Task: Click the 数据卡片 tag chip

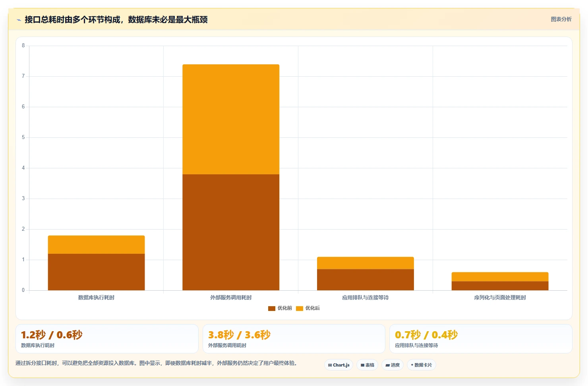Action: point(422,365)
